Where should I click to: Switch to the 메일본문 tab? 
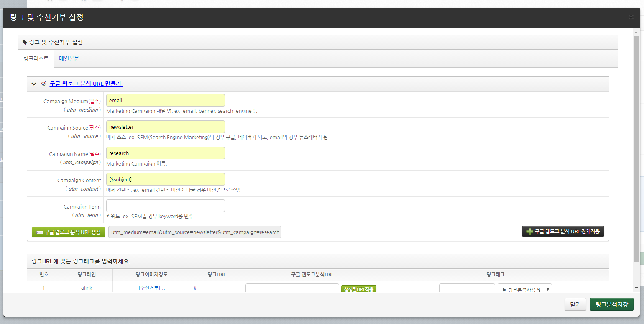click(69, 59)
